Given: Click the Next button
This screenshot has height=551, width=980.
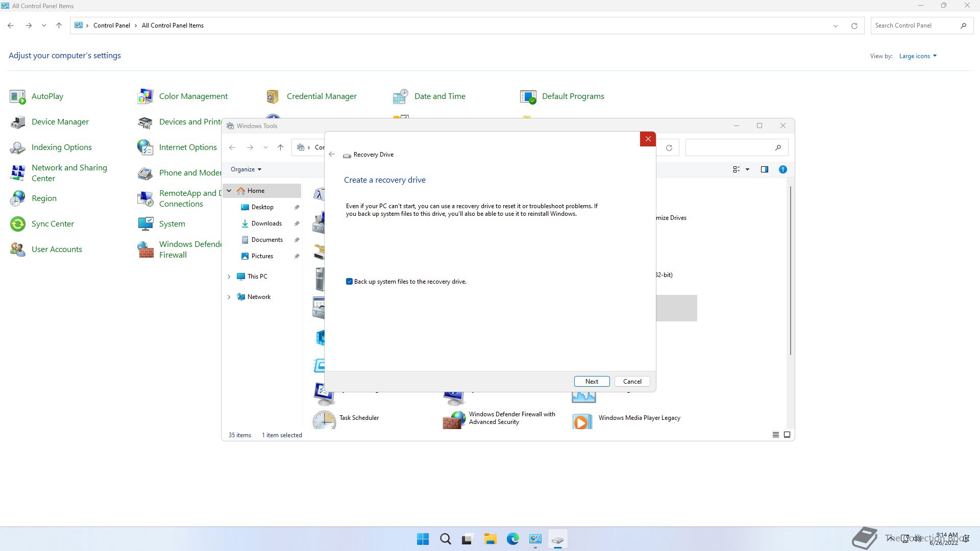Looking at the screenshot, I should coord(592,382).
